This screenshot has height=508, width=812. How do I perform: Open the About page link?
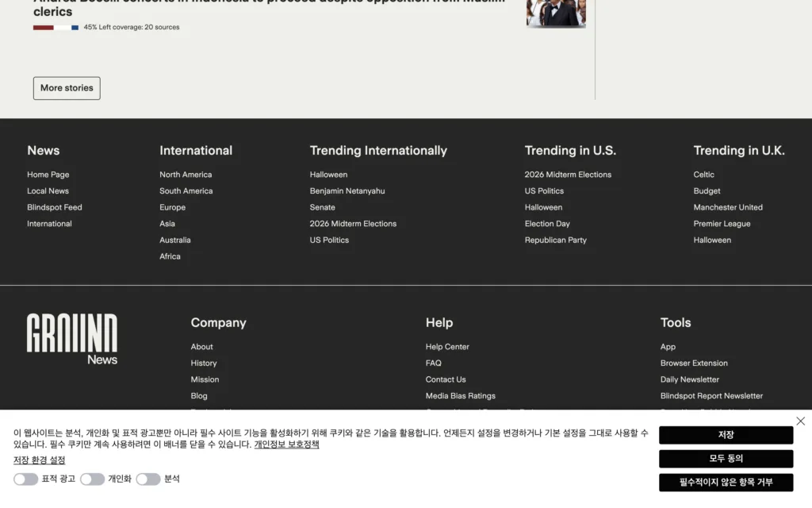[201, 347]
